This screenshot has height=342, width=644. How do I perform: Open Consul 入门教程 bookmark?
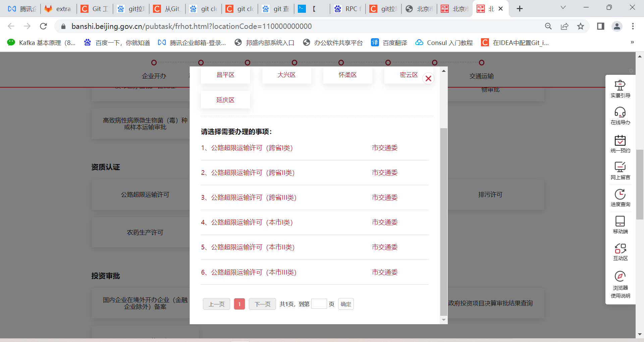click(x=444, y=43)
